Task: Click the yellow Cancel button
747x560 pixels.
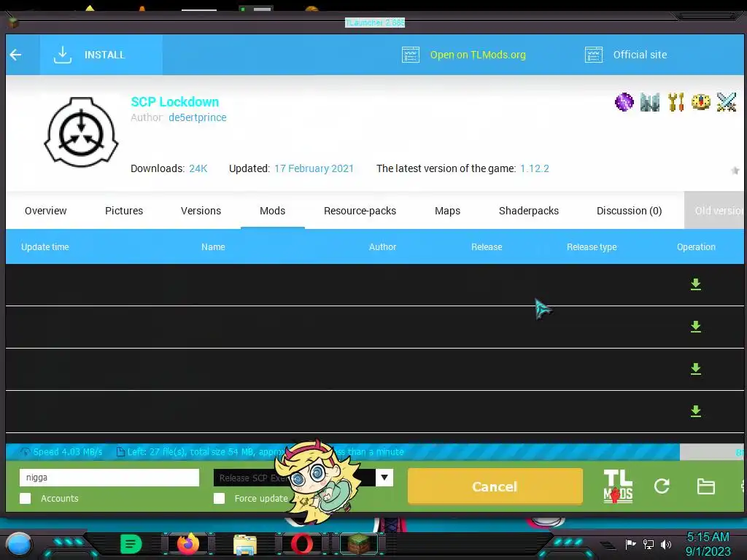Action: click(495, 486)
